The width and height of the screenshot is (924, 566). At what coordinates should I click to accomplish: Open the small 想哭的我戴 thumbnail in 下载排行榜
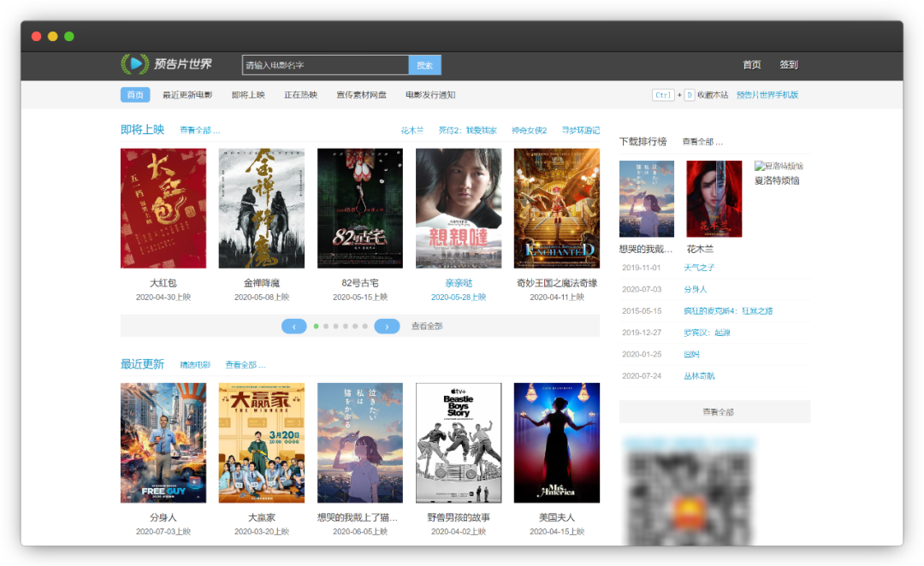click(x=647, y=199)
